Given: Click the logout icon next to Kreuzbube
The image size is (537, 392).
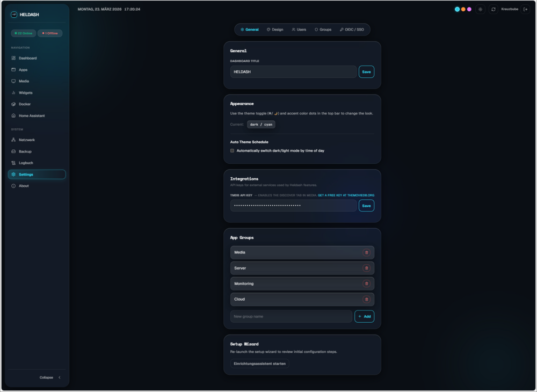Looking at the screenshot, I should (x=525, y=9).
